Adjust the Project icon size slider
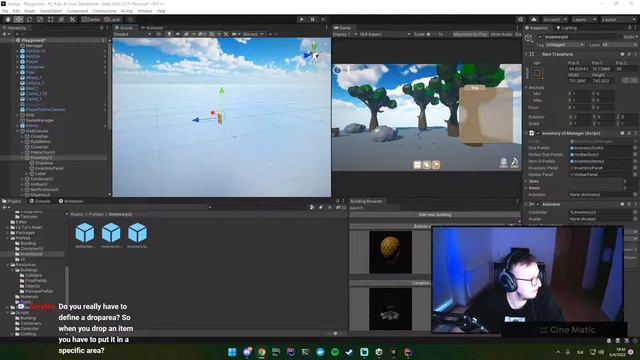This screenshot has width=640, height=360. (336, 333)
